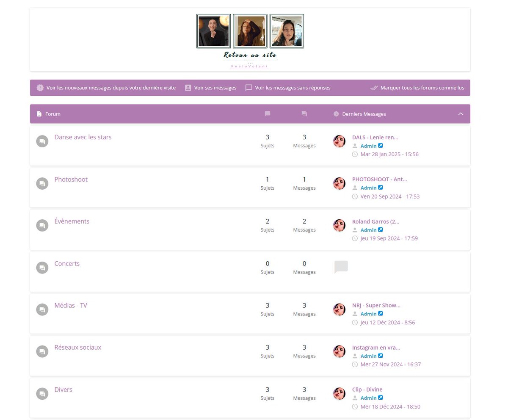Click the Admin avatar in the Photoshoot row

[x=339, y=183]
